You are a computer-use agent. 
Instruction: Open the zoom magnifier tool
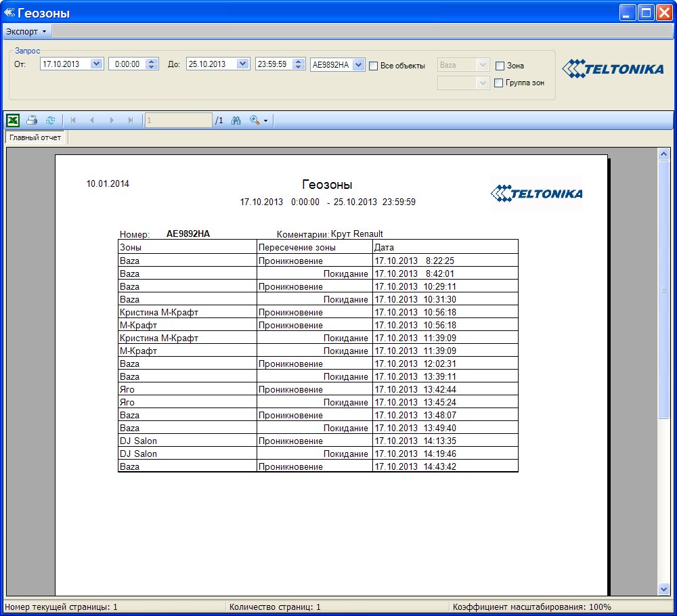pos(255,120)
